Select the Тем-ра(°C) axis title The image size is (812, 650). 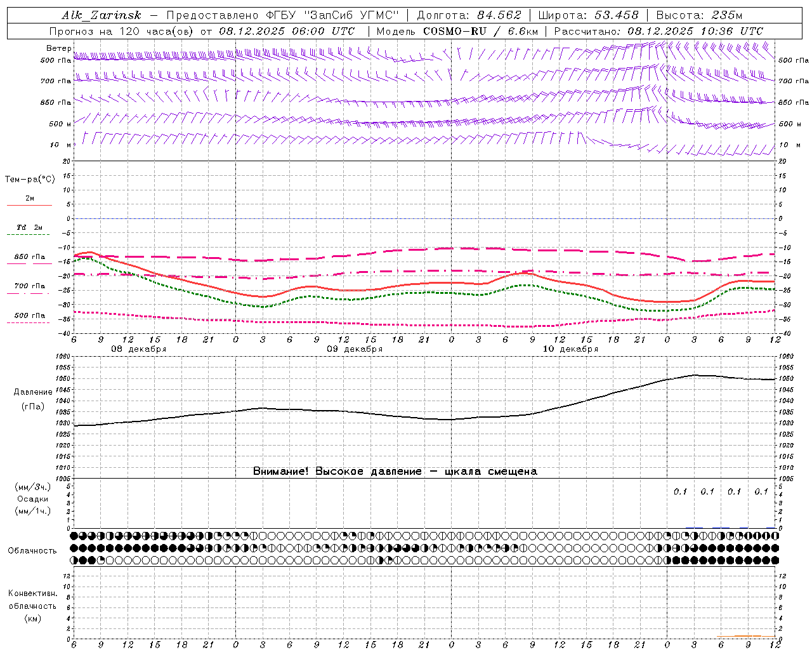pyautogui.click(x=30, y=180)
